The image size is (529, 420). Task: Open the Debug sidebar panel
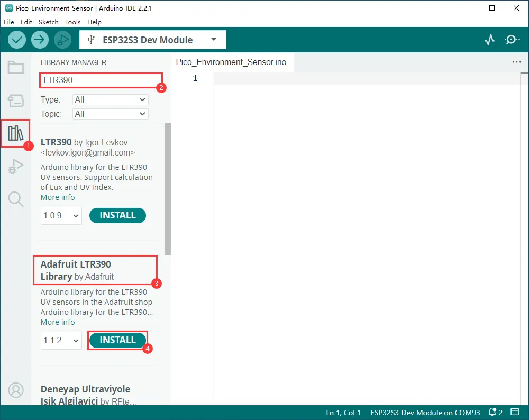(x=16, y=166)
